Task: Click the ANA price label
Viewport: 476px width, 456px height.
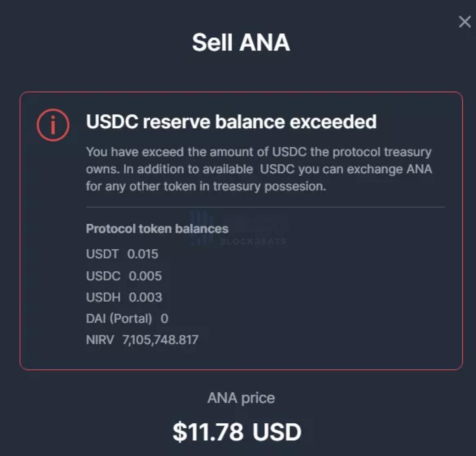Action: coord(241,398)
